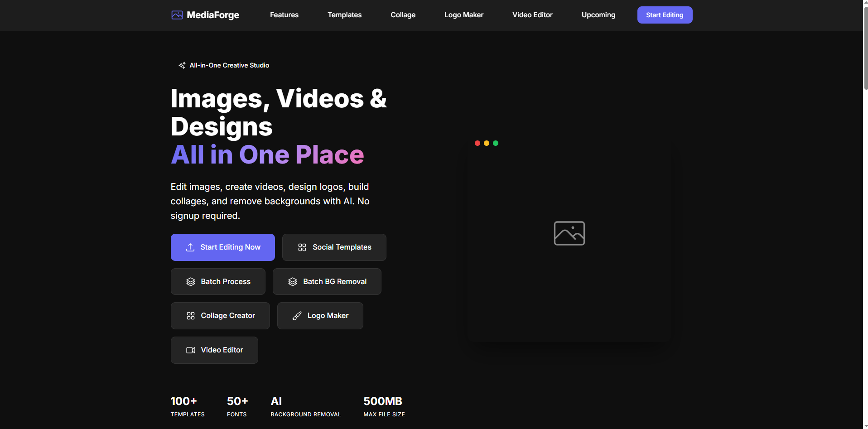Click the layers icon on Batch Process
The image size is (868, 429).
tap(190, 281)
